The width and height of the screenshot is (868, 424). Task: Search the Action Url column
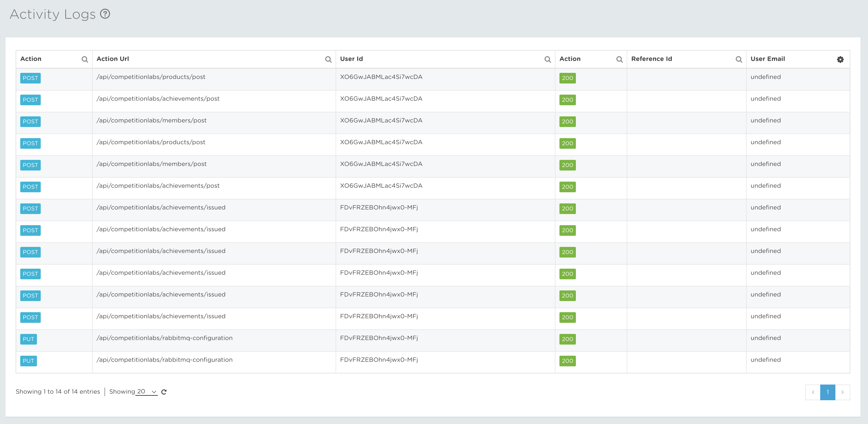coord(328,59)
